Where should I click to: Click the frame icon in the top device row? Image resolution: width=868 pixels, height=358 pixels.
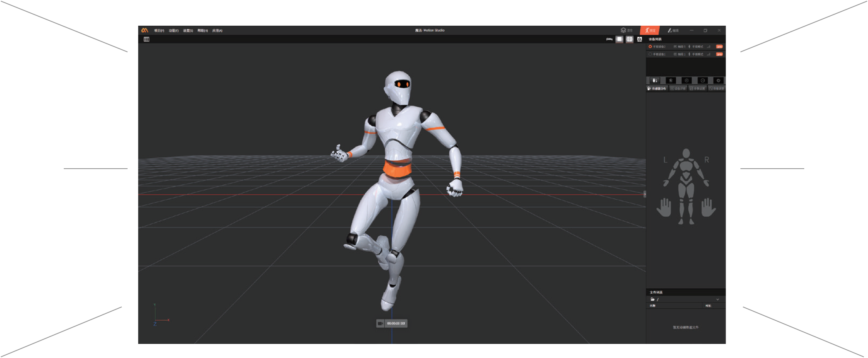click(x=675, y=47)
